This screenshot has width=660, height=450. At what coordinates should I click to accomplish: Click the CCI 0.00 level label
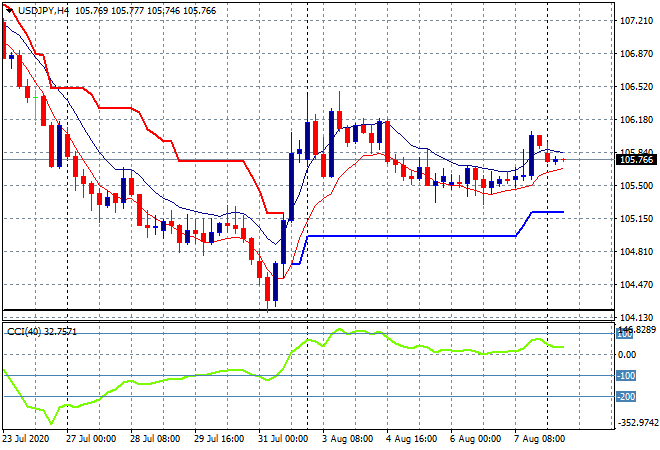(627, 355)
